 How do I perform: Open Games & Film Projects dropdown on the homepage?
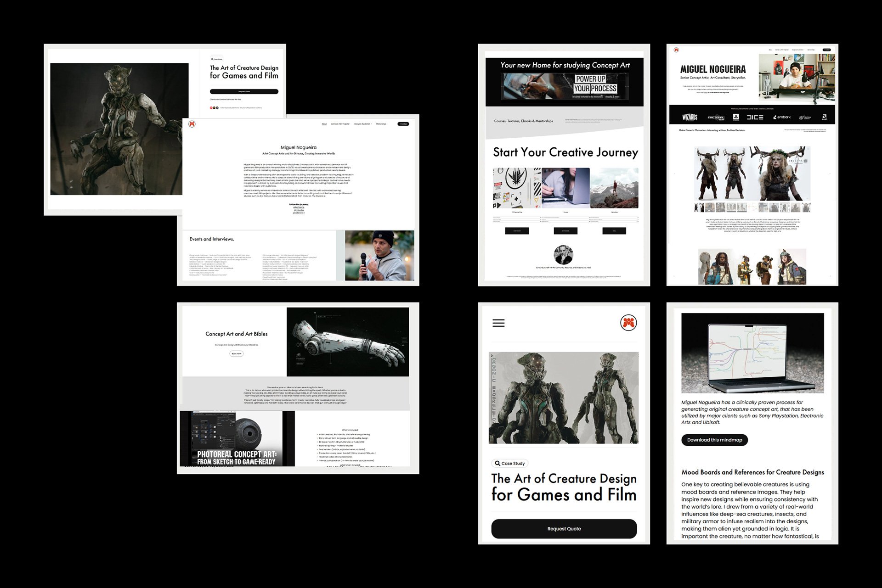pos(782,50)
